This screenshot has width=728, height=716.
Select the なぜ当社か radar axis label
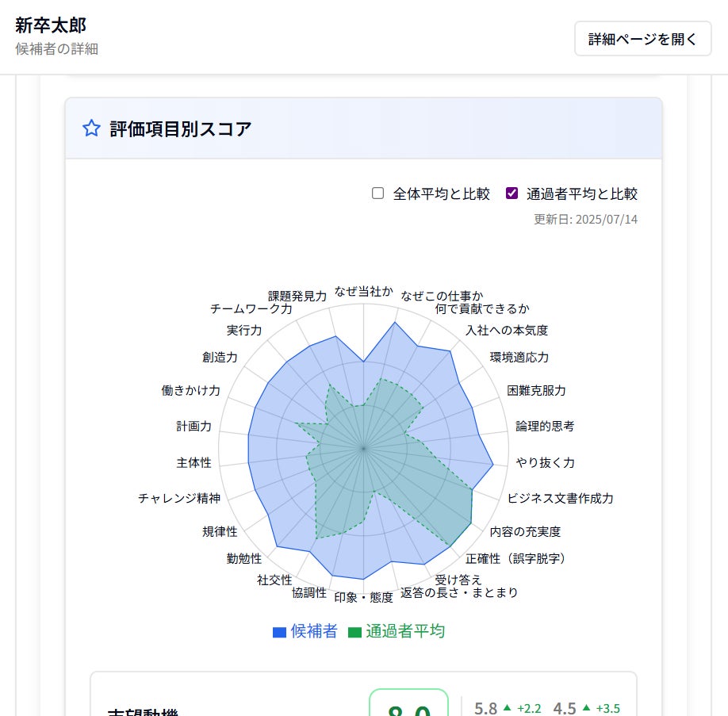click(x=364, y=292)
